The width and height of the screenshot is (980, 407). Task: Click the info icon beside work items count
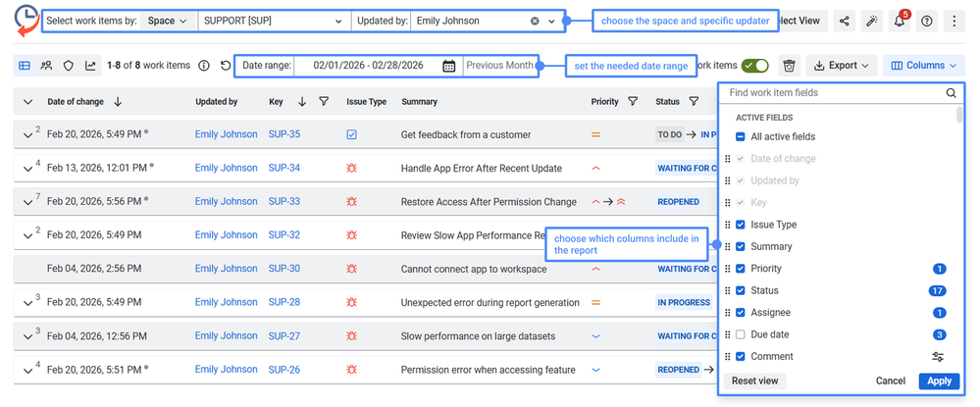pyautogui.click(x=203, y=65)
